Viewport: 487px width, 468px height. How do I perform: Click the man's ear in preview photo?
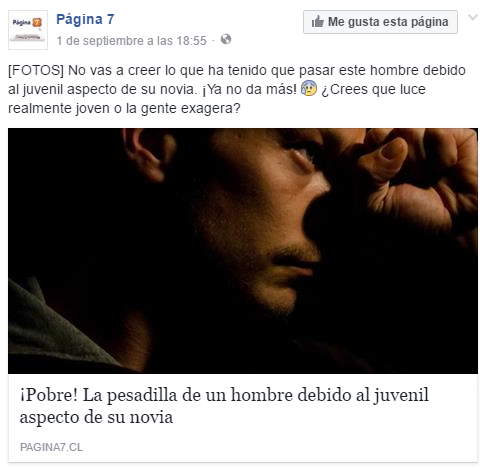pos(147,155)
